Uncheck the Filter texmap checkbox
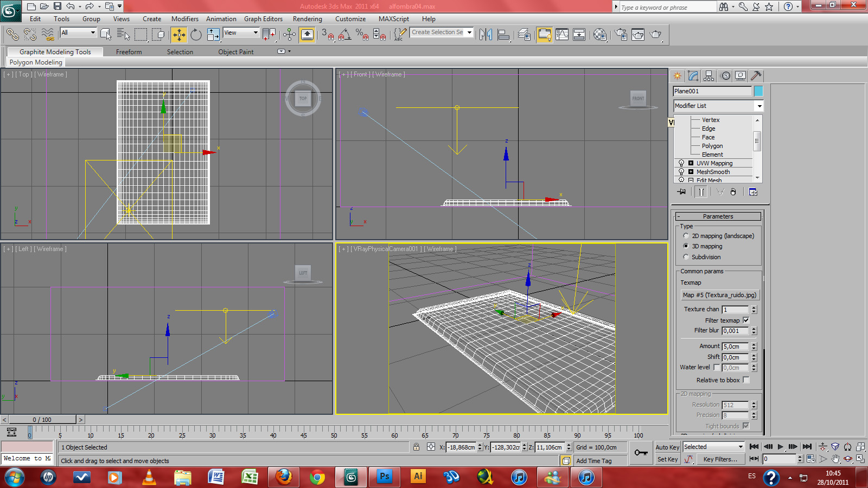The image size is (868, 488). tap(746, 320)
